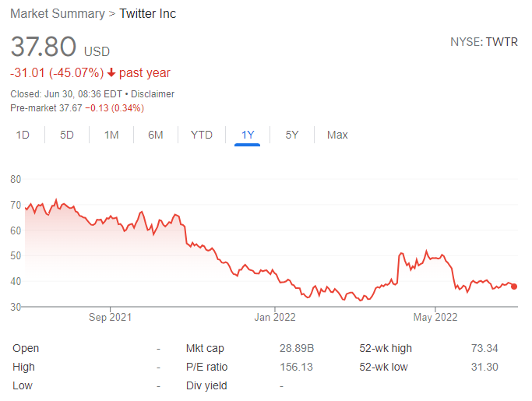Viewport: 532px width, 401px height.
Task: Open the Market Summary breadcrumb link
Action: [58, 14]
